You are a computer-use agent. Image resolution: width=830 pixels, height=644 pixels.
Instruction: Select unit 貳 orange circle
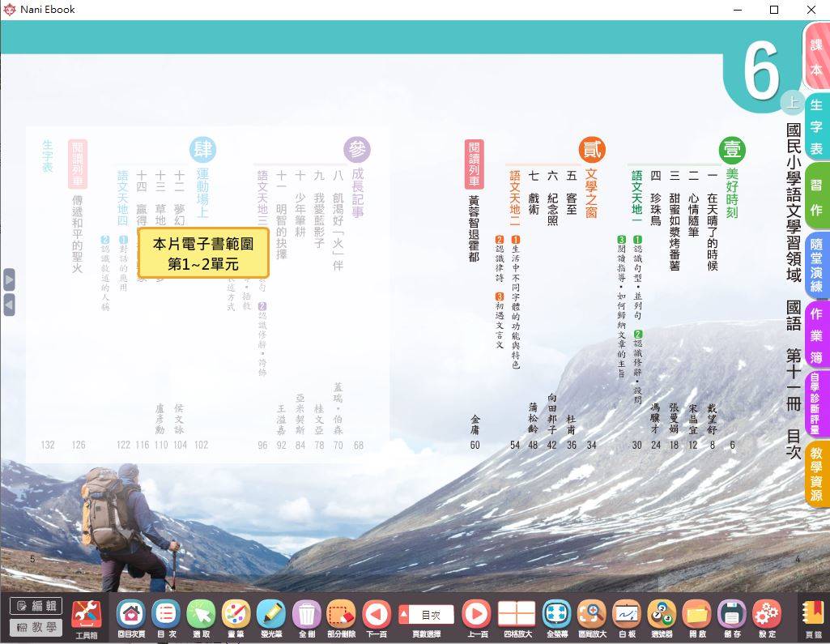pyautogui.click(x=592, y=149)
